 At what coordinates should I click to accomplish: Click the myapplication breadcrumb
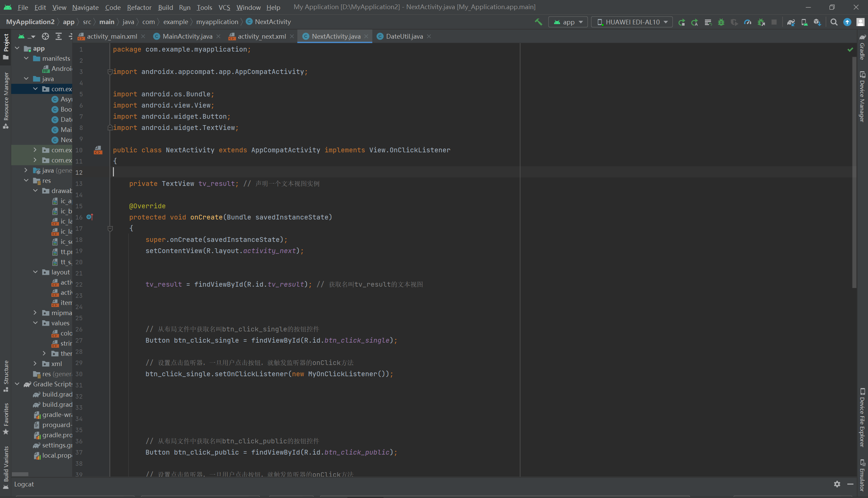217,22
